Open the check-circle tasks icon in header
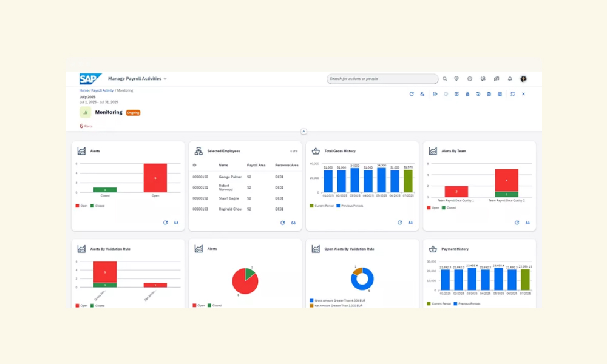The image size is (607, 364). click(x=470, y=79)
